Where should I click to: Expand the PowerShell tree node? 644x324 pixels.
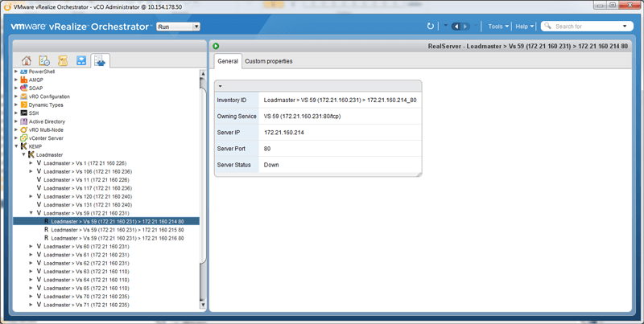16,72
